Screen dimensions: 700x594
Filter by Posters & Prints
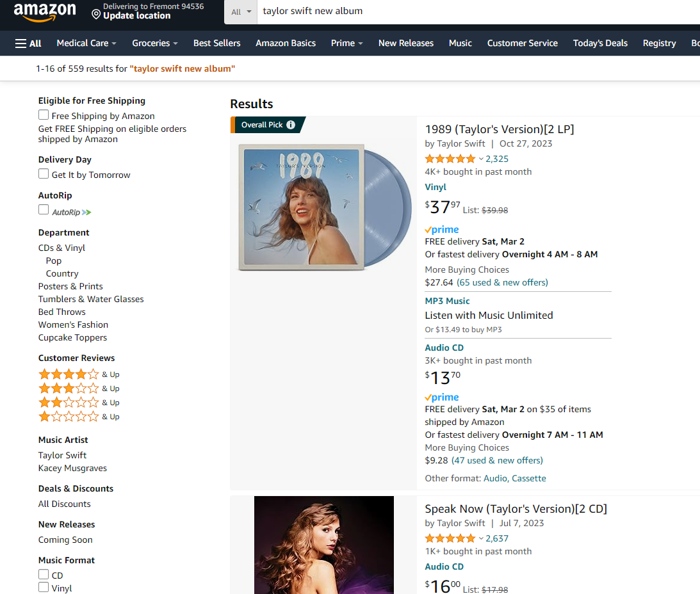coord(70,287)
